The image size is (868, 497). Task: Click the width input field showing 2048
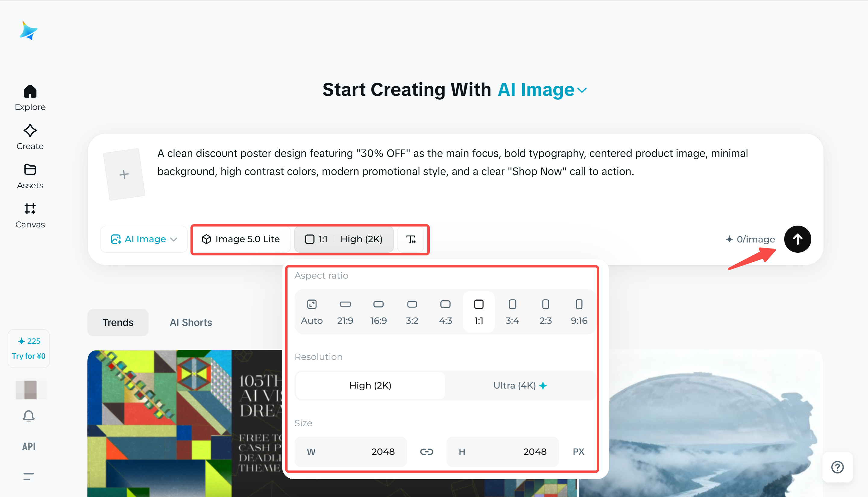350,452
